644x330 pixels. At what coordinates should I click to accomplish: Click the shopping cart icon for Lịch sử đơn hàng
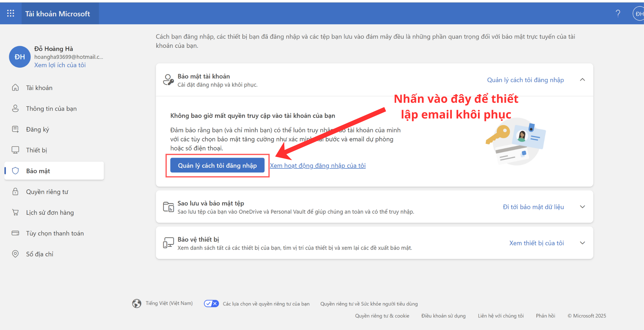15,212
